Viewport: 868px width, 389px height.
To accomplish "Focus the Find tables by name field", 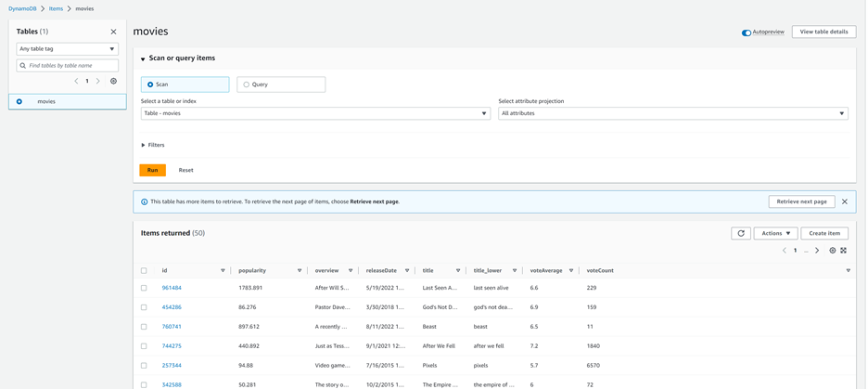I will (x=67, y=65).
